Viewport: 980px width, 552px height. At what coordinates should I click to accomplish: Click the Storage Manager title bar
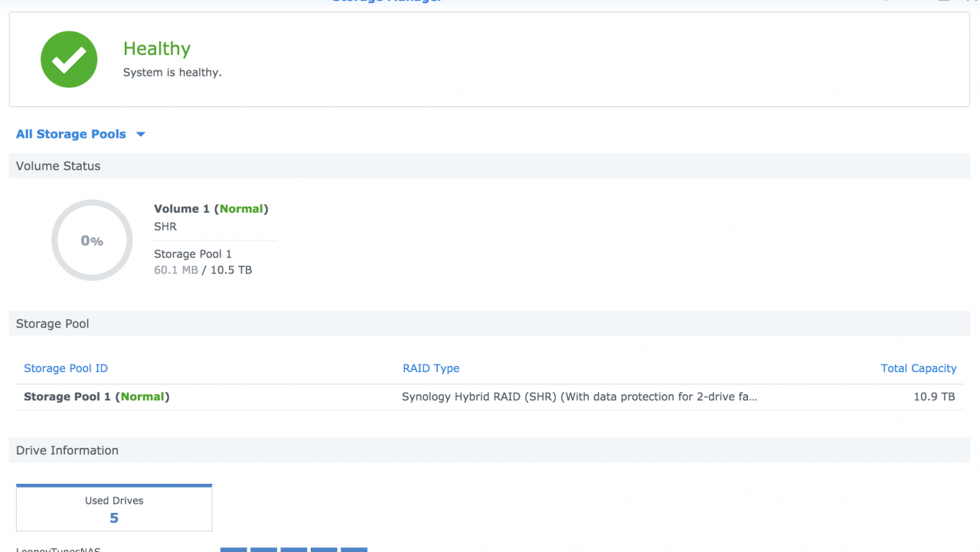[387, 2]
